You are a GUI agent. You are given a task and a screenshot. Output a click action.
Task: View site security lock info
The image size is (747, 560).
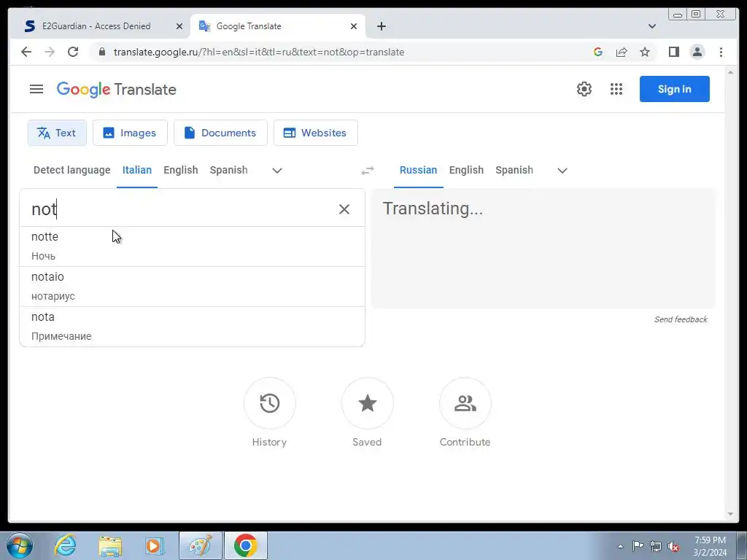pyautogui.click(x=101, y=52)
